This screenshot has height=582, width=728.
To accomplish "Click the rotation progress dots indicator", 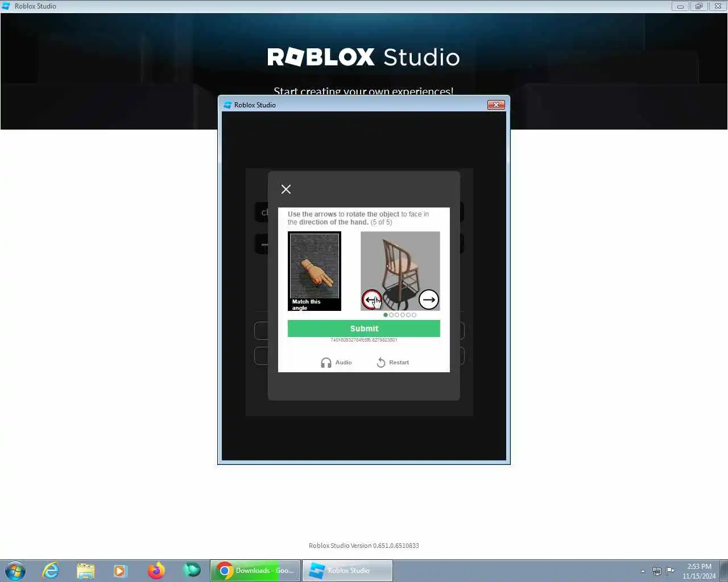I will pos(400,315).
